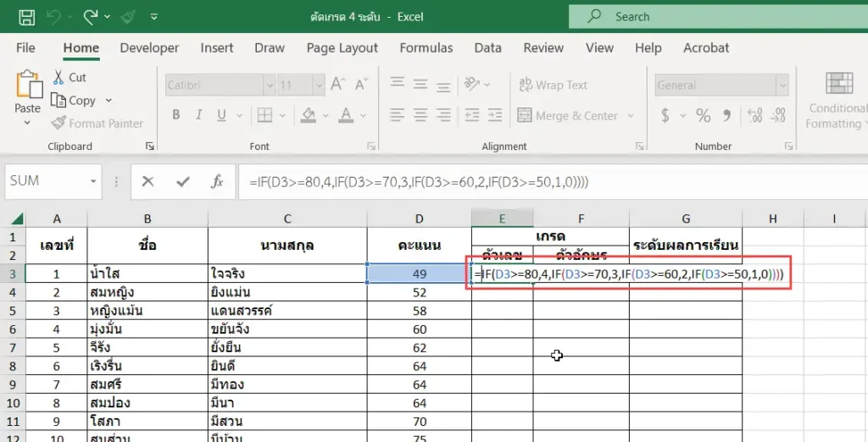
Task: Increase font size with larger A
Action: click(x=338, y=85)
